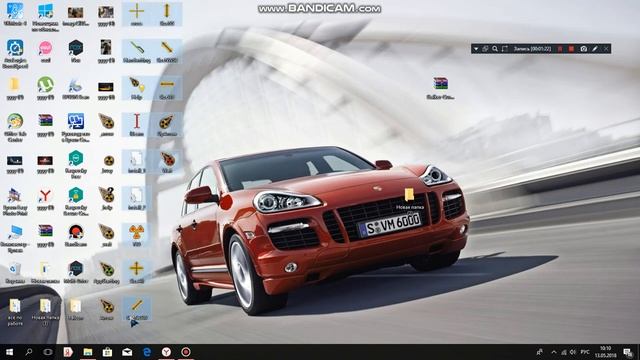The width and height of the screenshot is (640, 360).
Task: Select the Yandex Y desktop shortcut
Action: coord(45,199)
